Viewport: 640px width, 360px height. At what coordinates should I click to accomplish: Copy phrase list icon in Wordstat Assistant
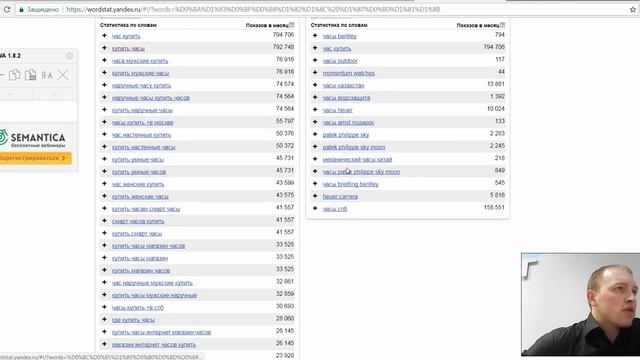click(15, 75)
